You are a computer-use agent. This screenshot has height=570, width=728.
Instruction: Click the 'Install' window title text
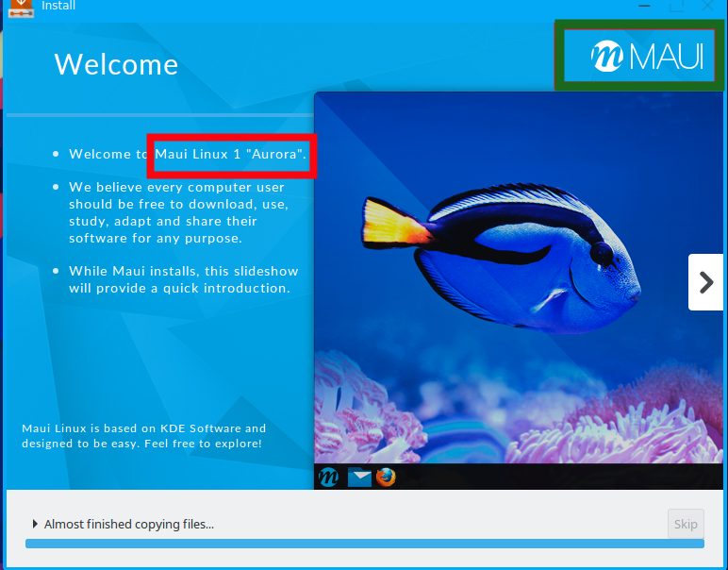point(58,7)
